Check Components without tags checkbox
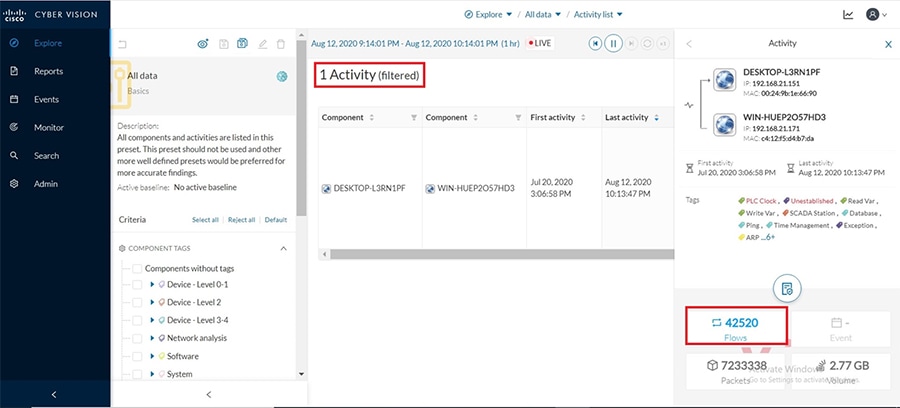 pos(137,268)
